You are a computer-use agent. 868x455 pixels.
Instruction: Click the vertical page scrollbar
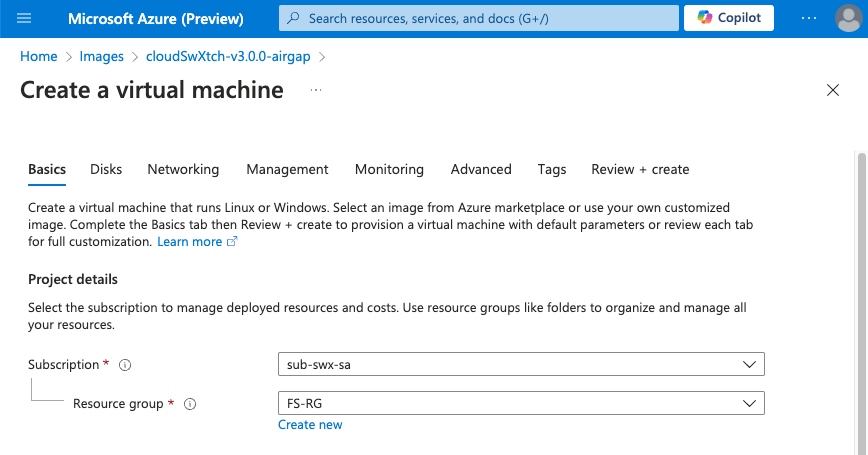pos(861,302)
